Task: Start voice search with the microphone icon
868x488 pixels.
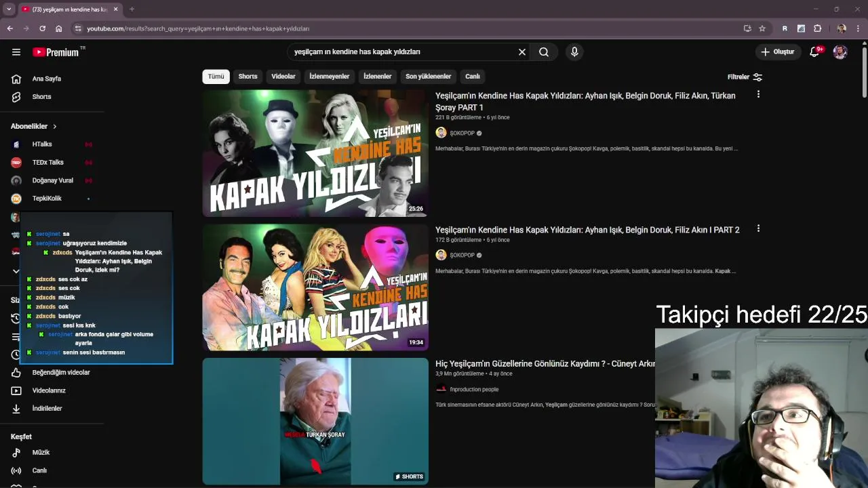Action: point(574,52)
